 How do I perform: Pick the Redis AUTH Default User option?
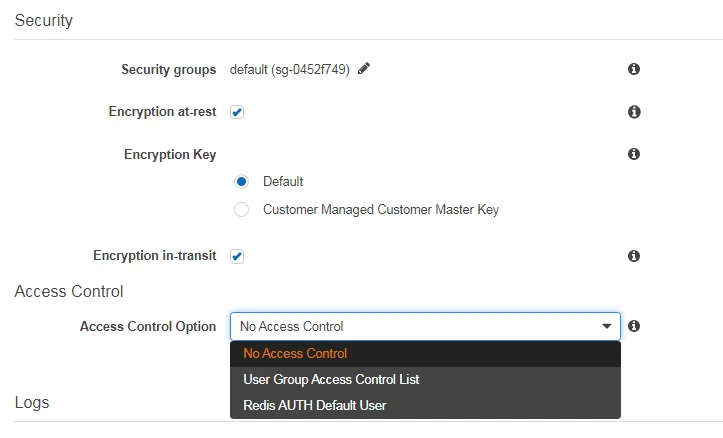pos(314,405)
